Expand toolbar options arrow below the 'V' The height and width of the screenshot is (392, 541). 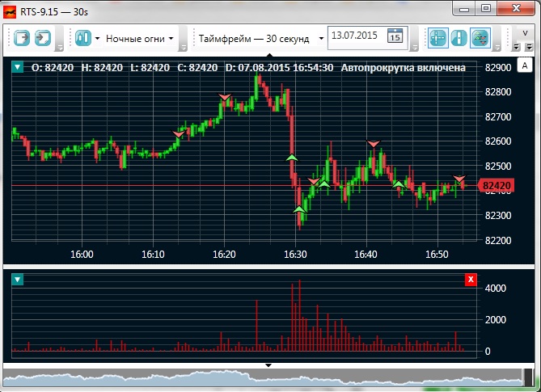[x=517, y=47]
